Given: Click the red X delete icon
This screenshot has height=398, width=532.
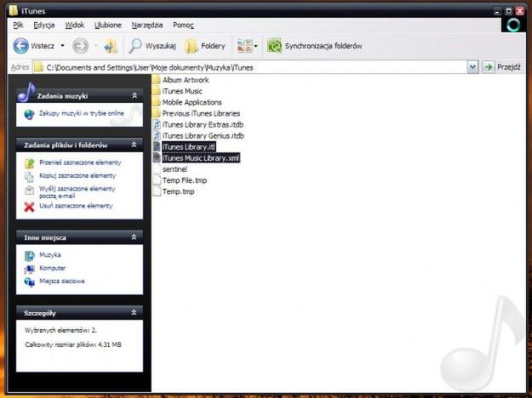Looking at the screenshot, I should 29,207.
